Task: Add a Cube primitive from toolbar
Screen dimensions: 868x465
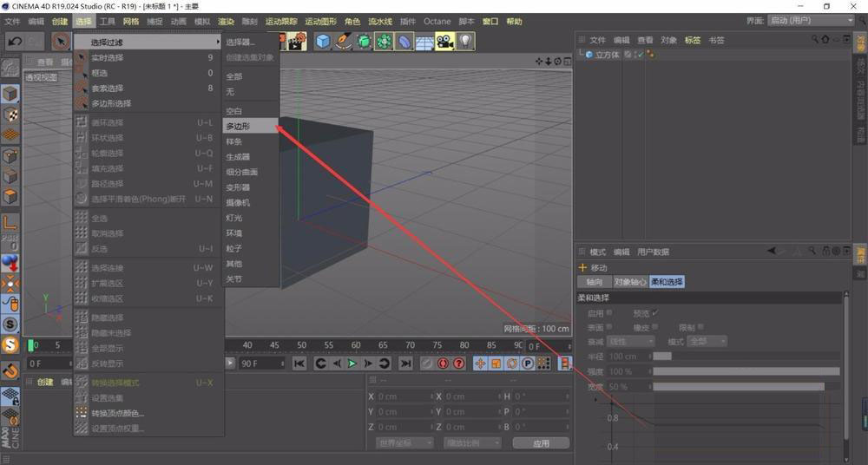Action: click(x=323, y=42)
